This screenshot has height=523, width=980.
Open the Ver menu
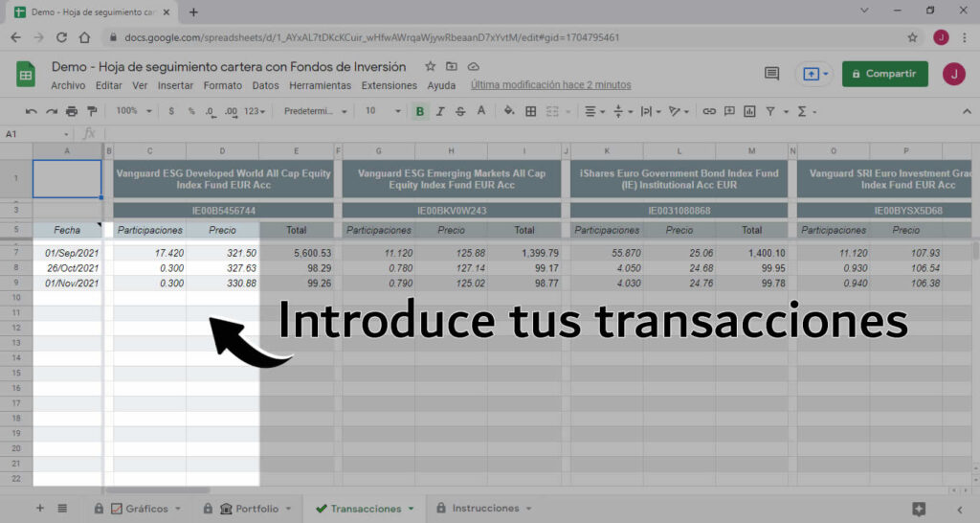click(140, 85)
